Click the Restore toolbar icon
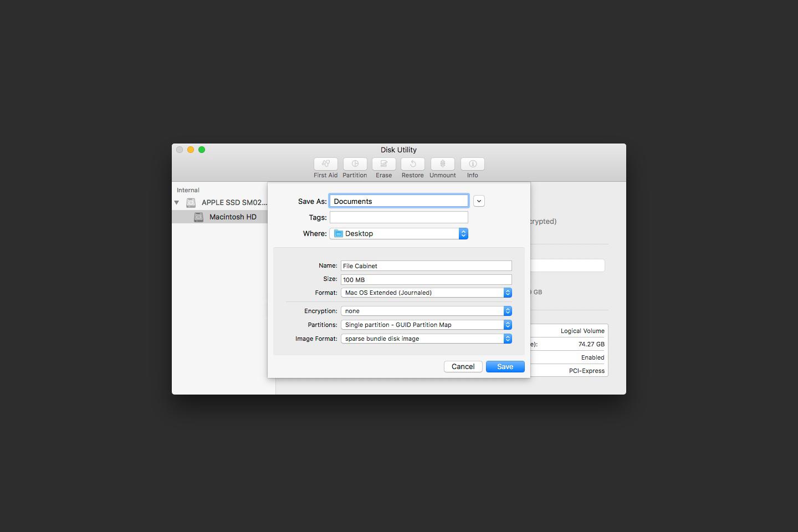 pyautogui.click(x=412, y=167)
